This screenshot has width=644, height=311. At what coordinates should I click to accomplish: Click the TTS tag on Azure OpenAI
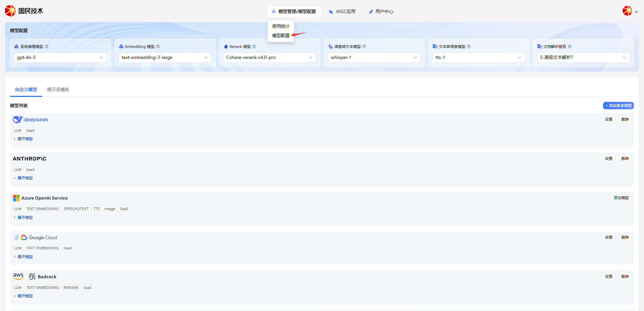tap(97, 209)
